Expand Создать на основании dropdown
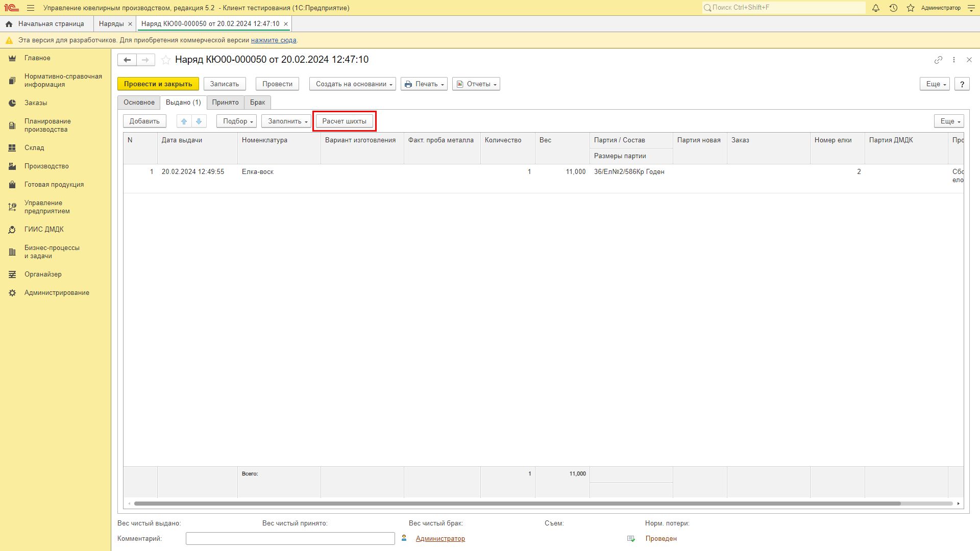Image resolution: width=980 pixels, height=551 pixels. pos(353,84)
